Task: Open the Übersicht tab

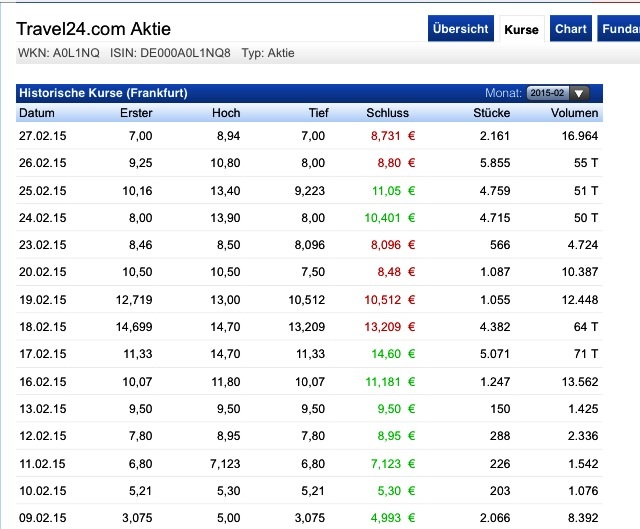Action: [461, 29]
